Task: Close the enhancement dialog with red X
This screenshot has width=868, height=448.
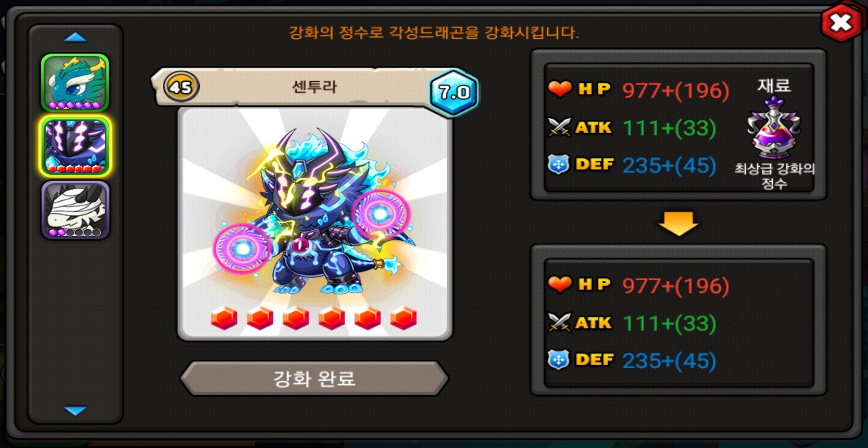Action: 841,22
